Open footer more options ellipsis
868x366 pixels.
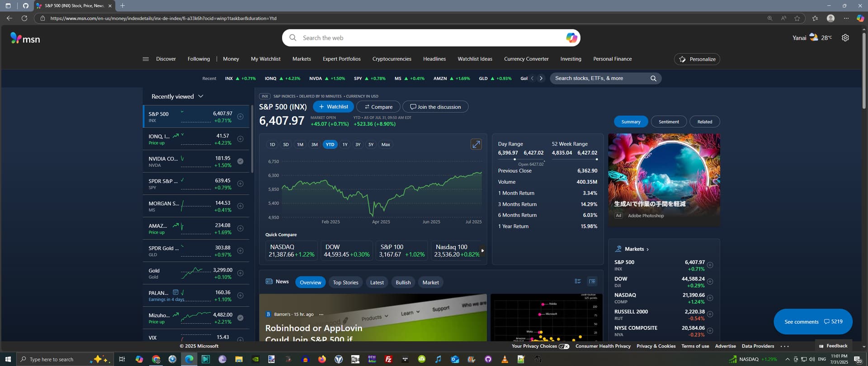pos(784,347)
